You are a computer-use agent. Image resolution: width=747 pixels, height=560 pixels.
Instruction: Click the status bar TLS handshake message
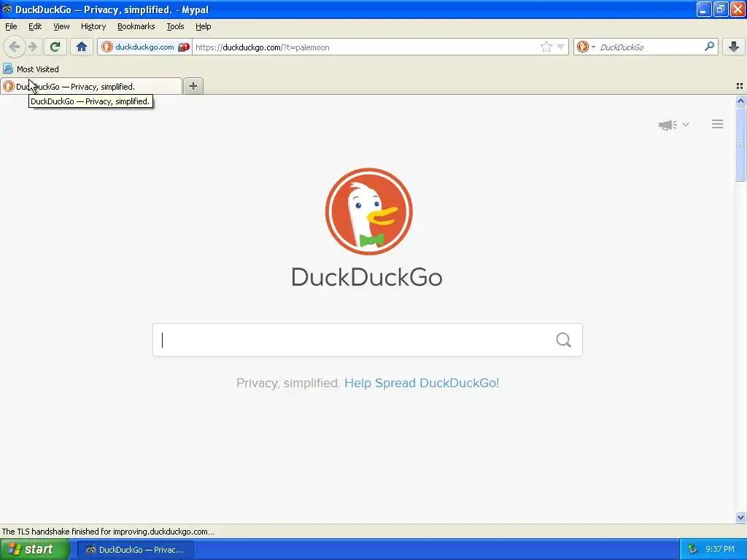(108, 532)
